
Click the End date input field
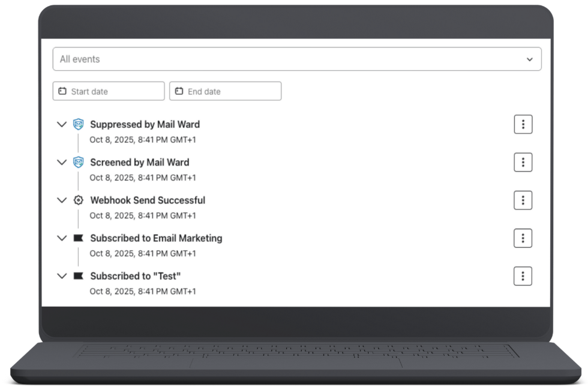(x=225, y=91)
